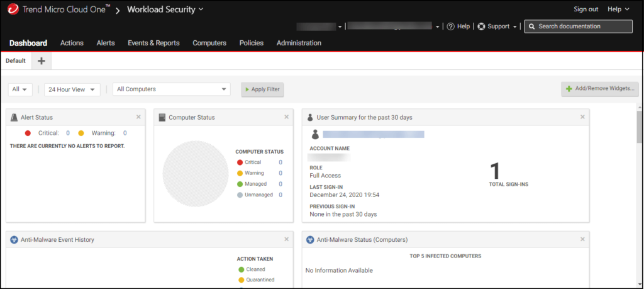Click Critical computer count 0
The image size is (644, 289).
coord(280,162)
